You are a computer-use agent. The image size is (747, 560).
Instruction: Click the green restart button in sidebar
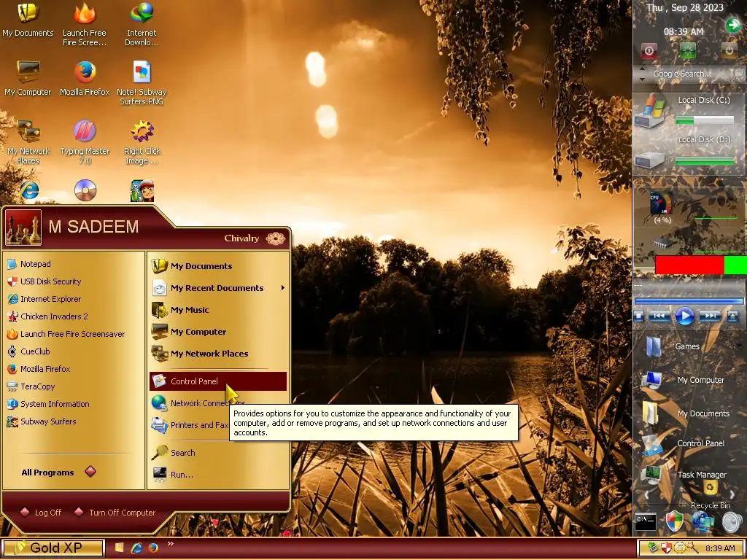click(688, 50)
